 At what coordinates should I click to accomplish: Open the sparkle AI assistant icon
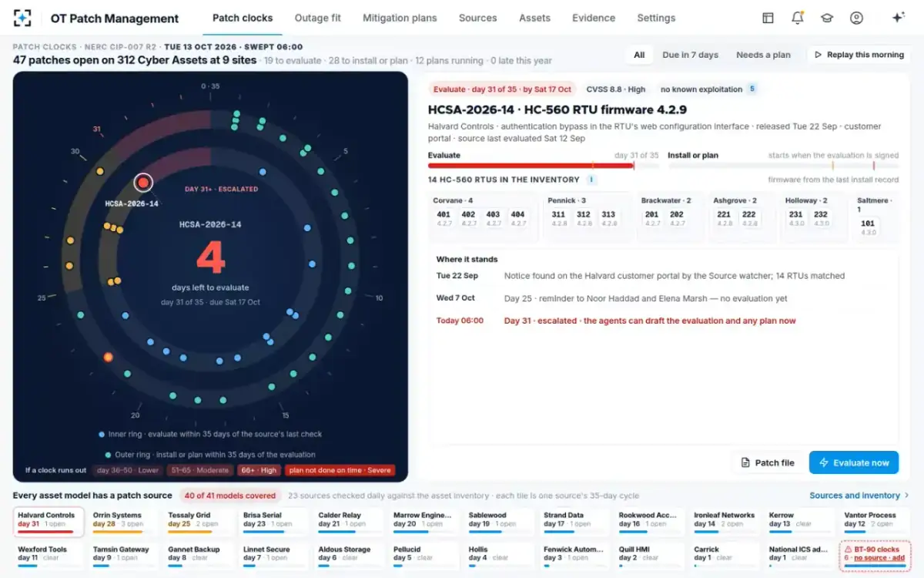pyautogui.click(x=898, y=18)
